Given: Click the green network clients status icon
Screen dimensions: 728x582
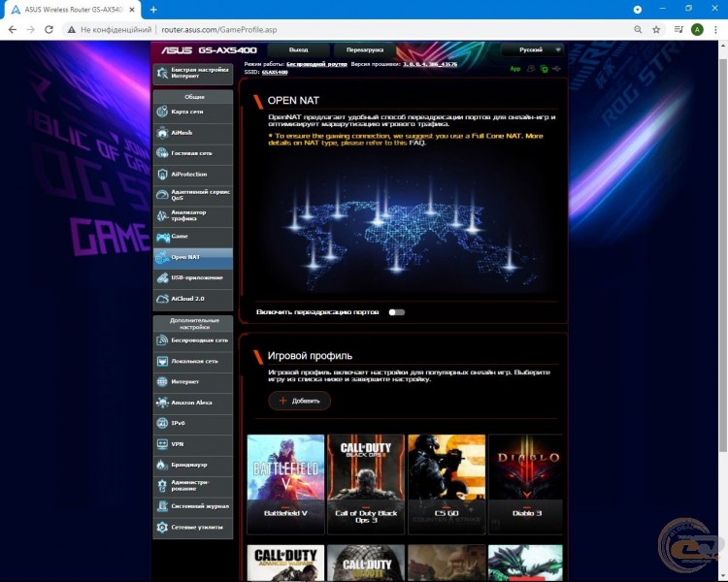Looking at the screenshot, I should point(544,69).
